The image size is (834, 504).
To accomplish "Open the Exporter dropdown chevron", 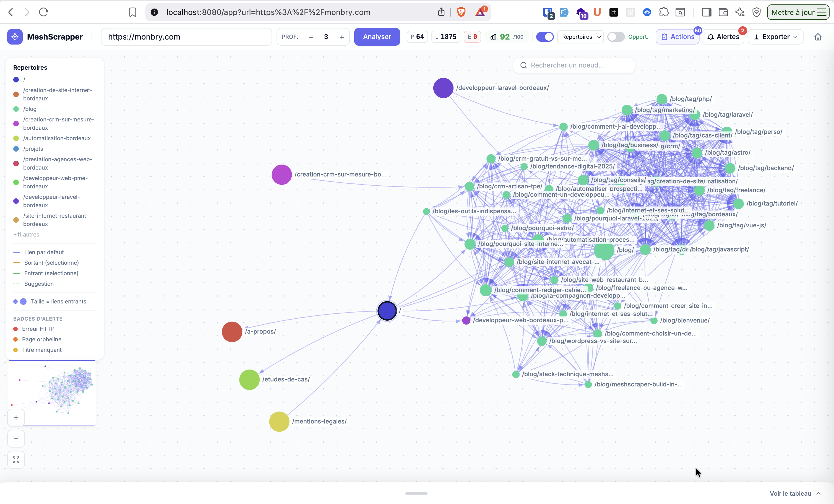I will [x=795, y=37].
